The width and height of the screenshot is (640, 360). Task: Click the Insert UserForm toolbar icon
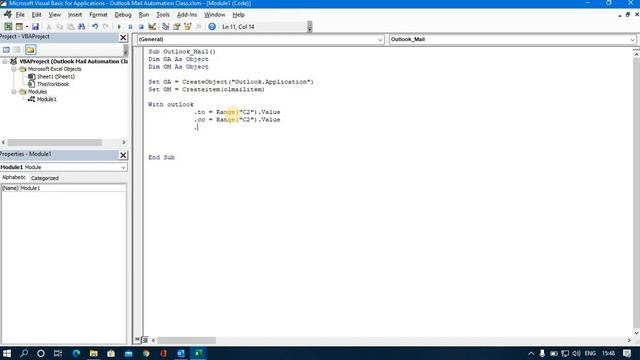coord(19,27)
